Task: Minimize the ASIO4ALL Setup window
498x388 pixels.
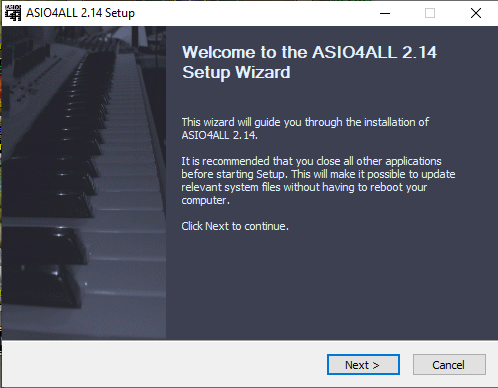Action: click(x=385, y=13)
